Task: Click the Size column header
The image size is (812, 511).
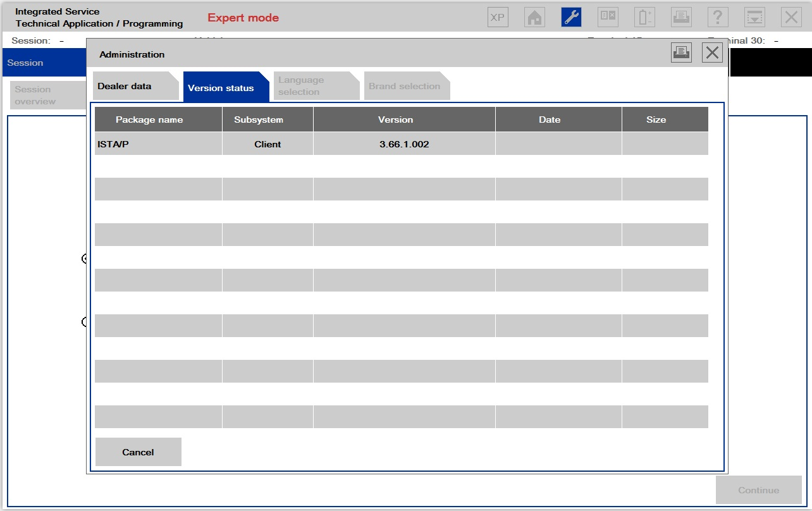Action: (x=665, y=120)
